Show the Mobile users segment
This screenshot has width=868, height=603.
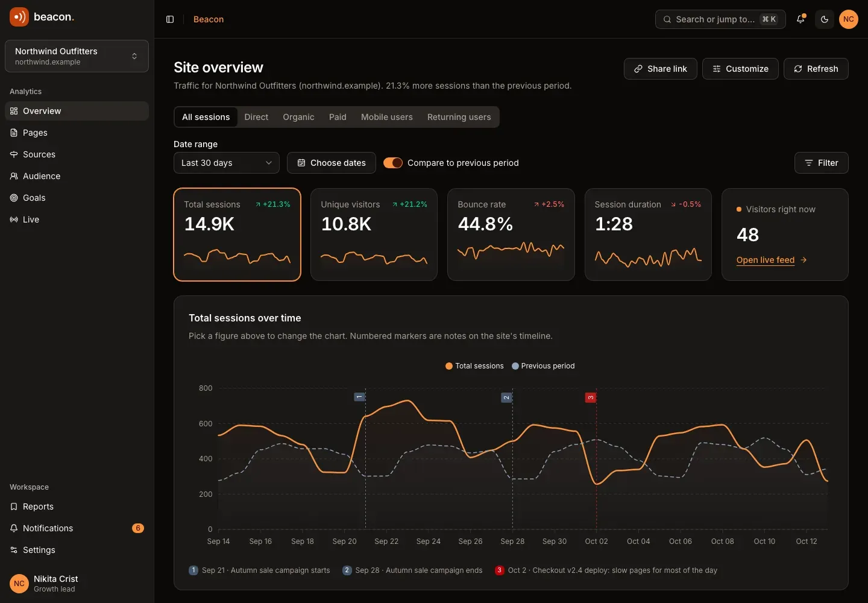point(387,117)
